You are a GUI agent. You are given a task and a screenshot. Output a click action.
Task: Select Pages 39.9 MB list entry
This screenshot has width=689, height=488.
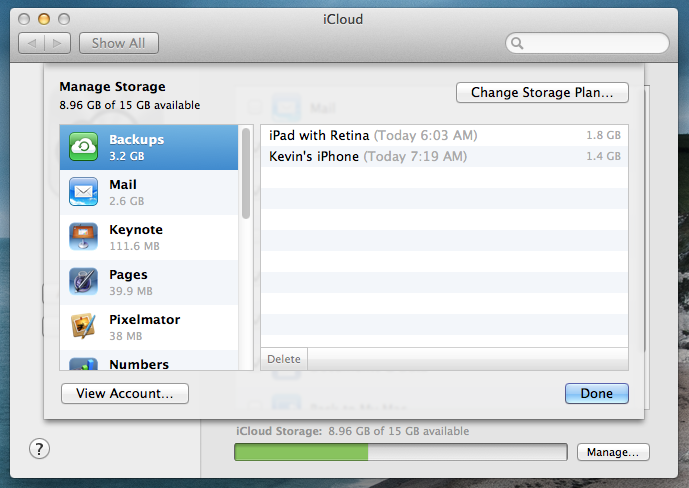tap(149, 282)
